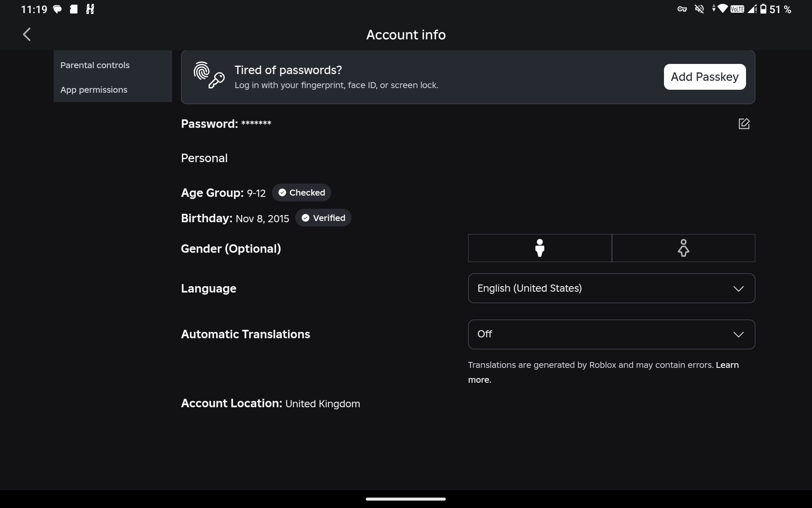Tap the Verified checkmark icon beside Birthday

click(x=305, y=218)
